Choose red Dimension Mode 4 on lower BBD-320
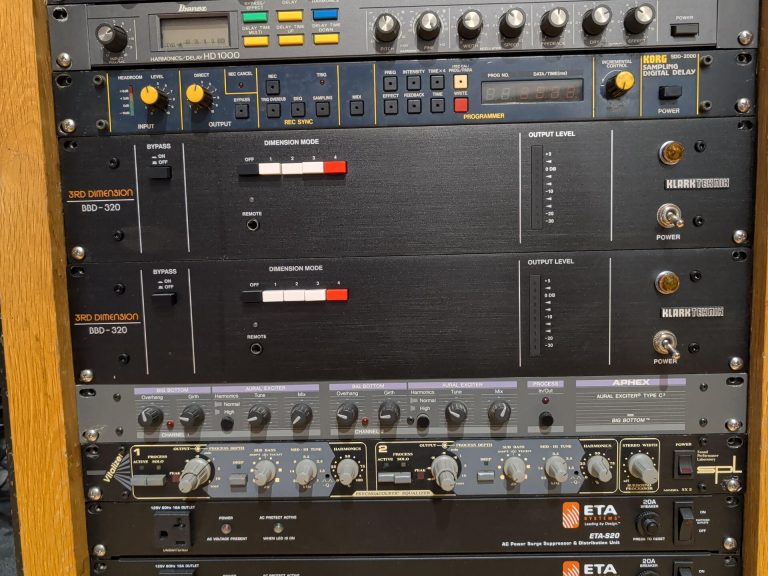 [x=337, y=294]
